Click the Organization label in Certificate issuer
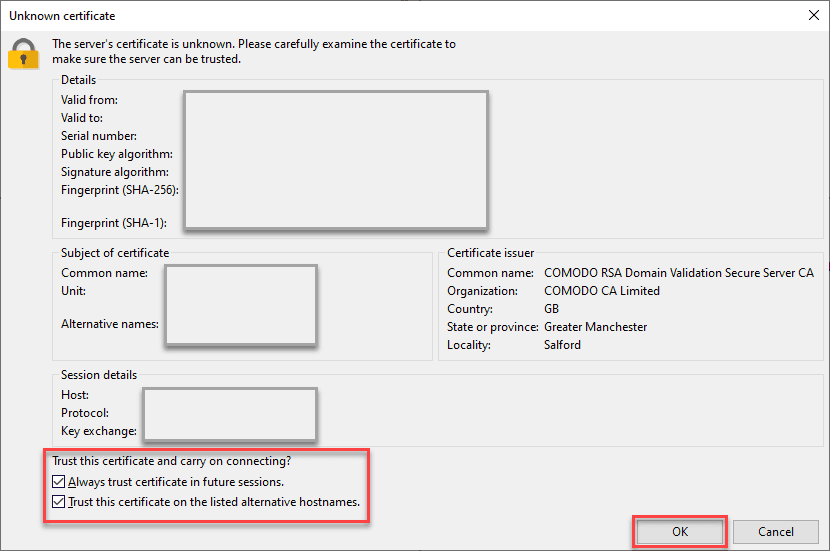 [x=482, y=291]
